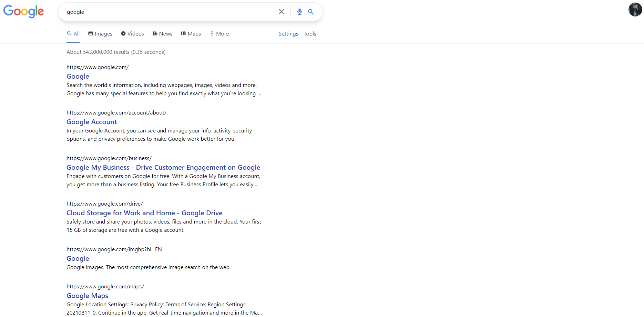Click snippet "Google Images. The most comprehensive"
The image size is (644, 317).
coord(149,267)
